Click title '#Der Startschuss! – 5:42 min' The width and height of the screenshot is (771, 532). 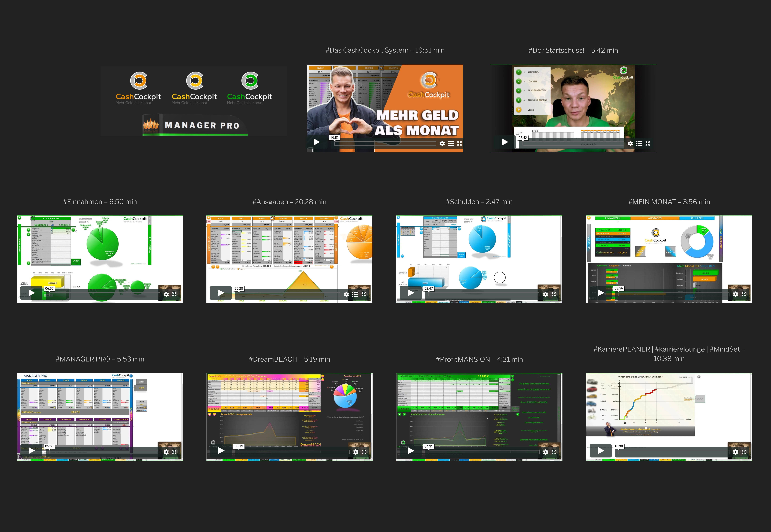click(573, 50)
